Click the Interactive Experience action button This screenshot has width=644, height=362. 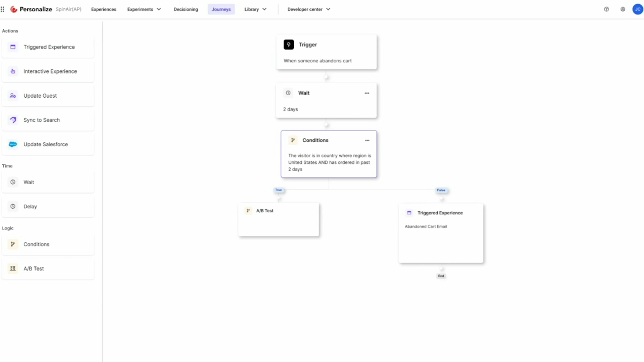click(50, 71)
